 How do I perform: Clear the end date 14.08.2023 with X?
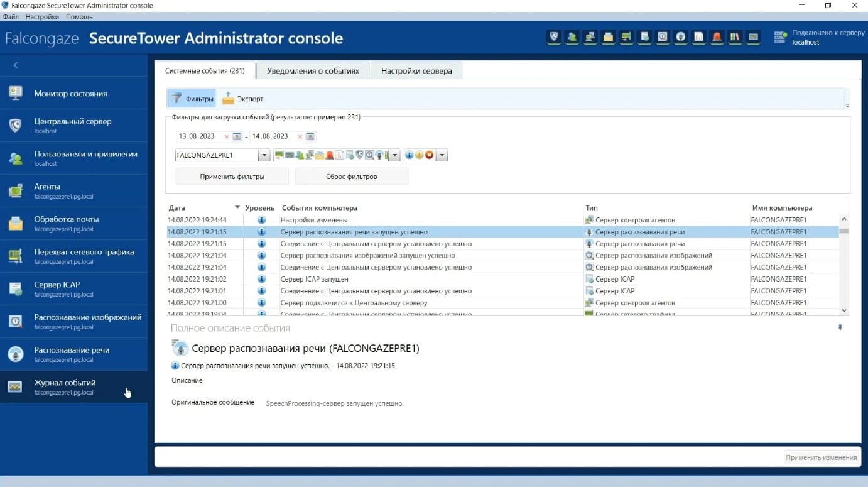[300, 136]
